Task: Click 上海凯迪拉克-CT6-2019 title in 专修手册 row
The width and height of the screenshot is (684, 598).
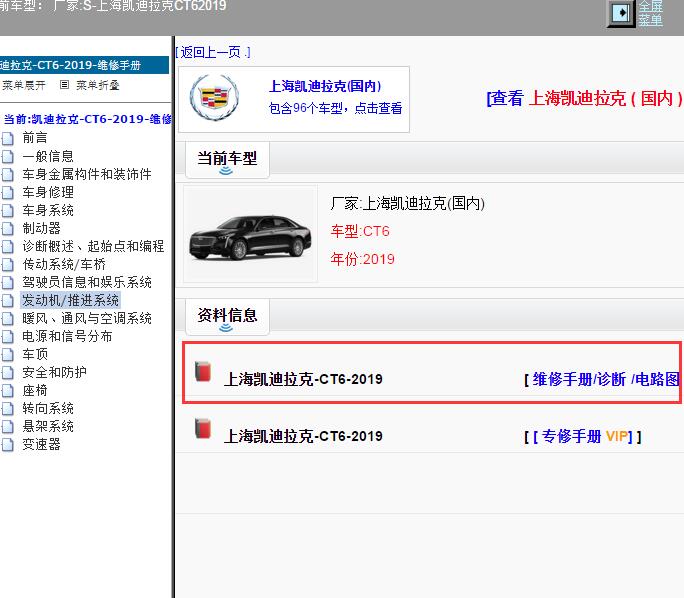Action: (x=303, y=436)
